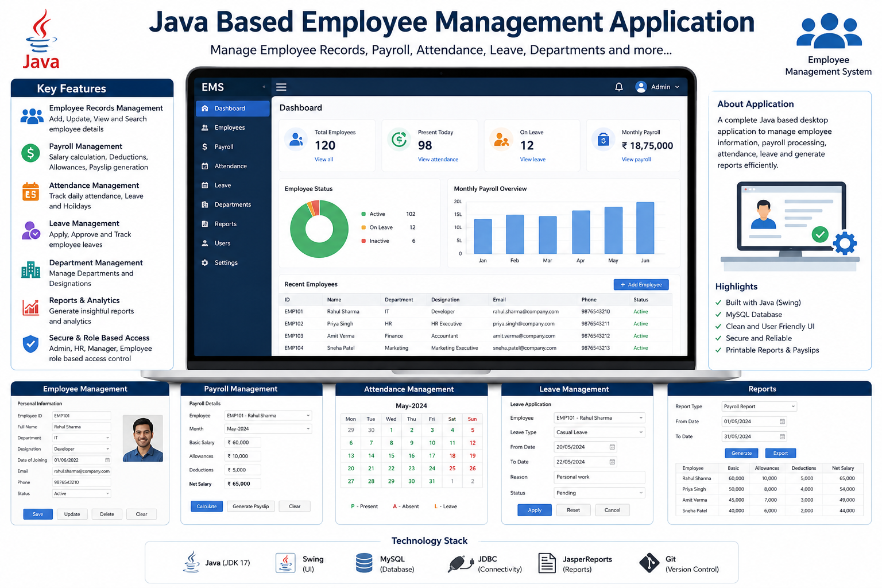Click the Reports sidebar icon

pos(205,224)
